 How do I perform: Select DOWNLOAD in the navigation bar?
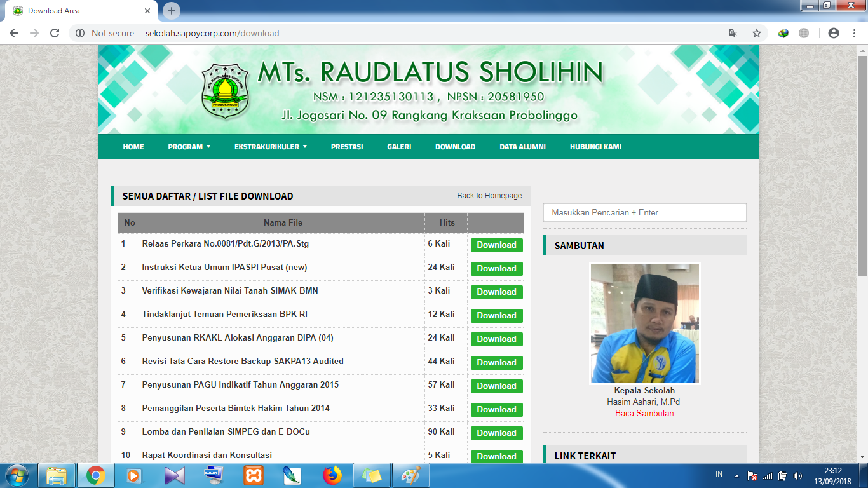(x=455, y=147)
